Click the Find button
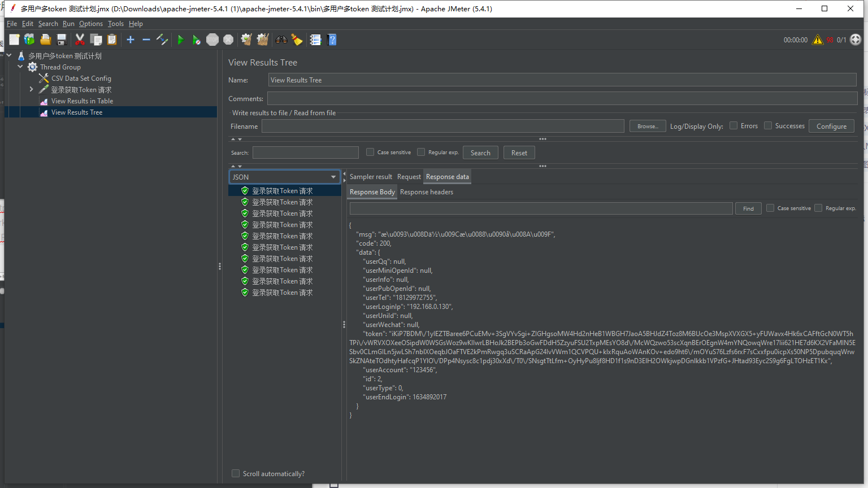Viewport: 868px width, 488px height. (748, 208)
